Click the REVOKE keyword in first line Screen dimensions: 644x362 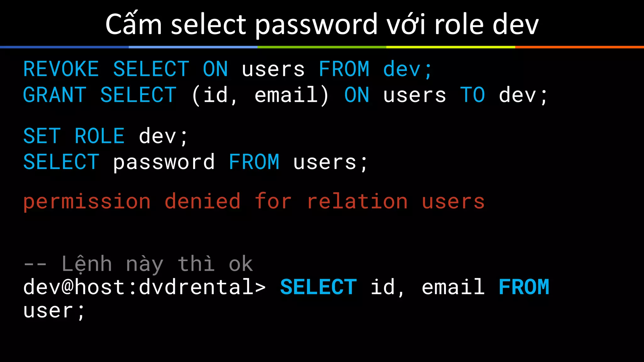(x=61, y=69)
